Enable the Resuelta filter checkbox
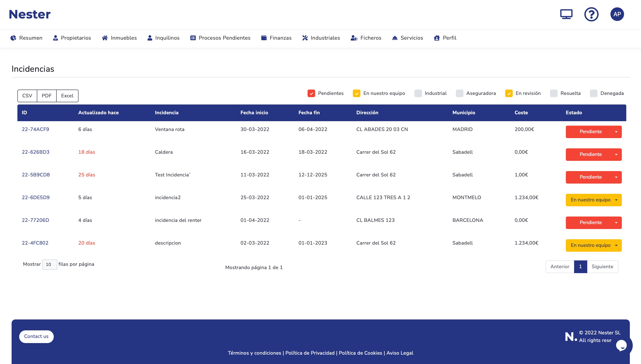The image size is (641, 364). click(x=553, y=93)
